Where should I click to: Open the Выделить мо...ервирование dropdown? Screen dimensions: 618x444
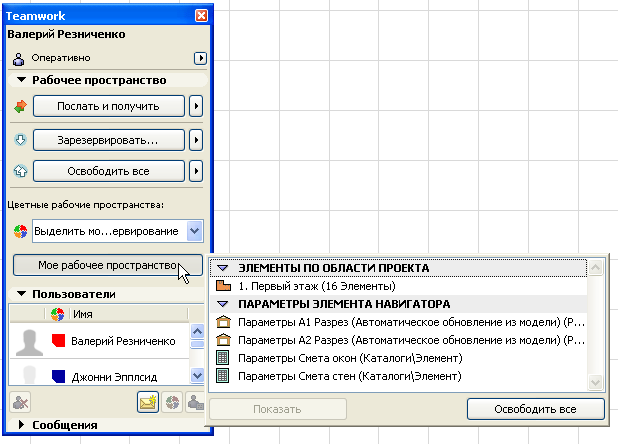[x=195, y=231]
